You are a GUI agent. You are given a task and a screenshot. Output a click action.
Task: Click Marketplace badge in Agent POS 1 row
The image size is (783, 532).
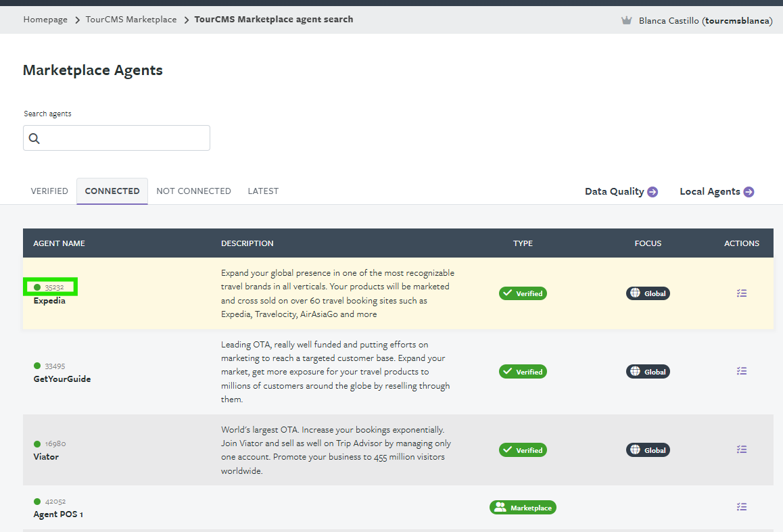(x=523, y=508)
